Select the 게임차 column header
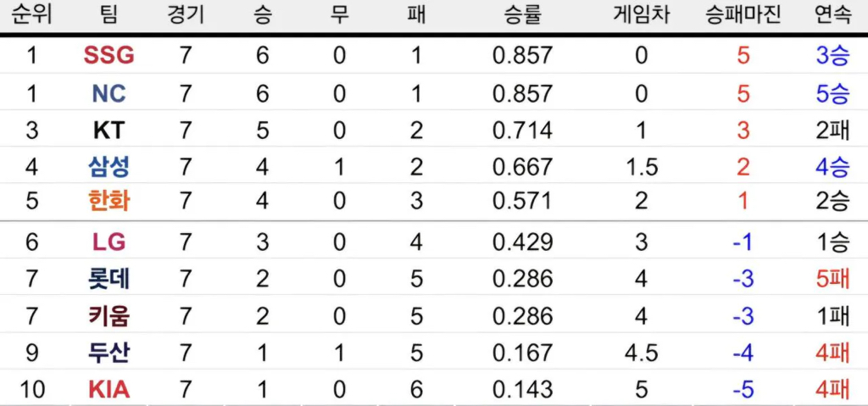The width and height of the screenshot is (868, 406). [641, 14]
